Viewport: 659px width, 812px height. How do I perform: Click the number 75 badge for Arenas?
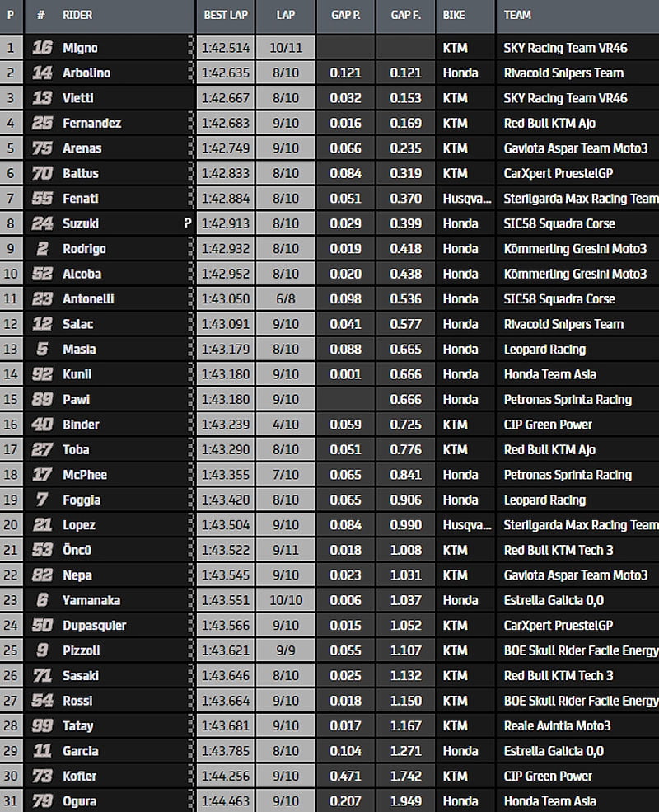(42, 148)
